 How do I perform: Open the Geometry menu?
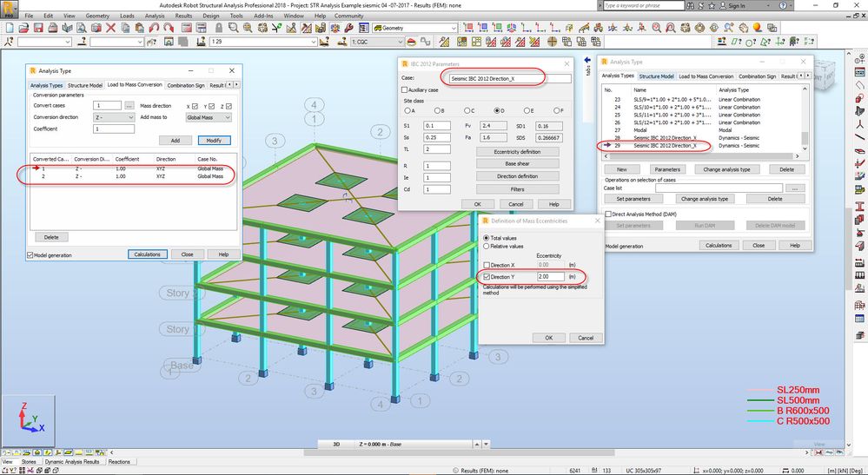click(97, 16)
